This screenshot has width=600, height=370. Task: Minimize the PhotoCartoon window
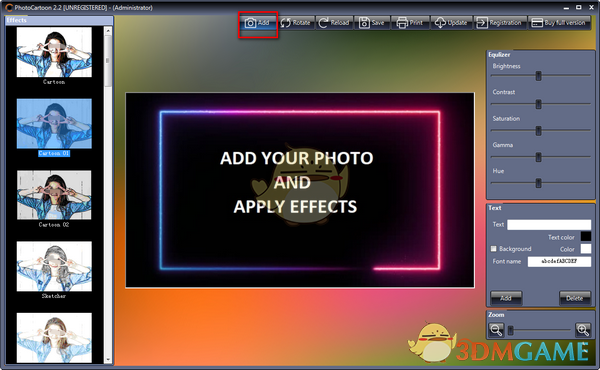tap(566, 8)
